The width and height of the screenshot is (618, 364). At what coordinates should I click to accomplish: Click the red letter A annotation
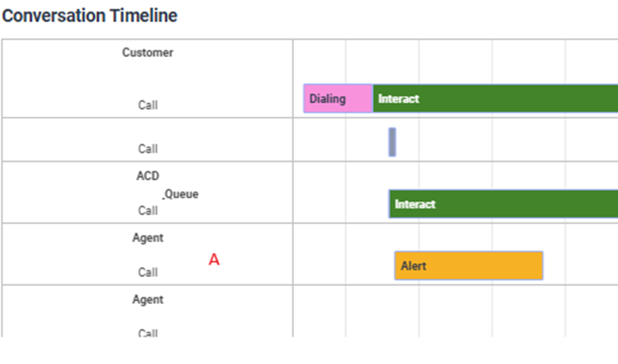[214, 260]
